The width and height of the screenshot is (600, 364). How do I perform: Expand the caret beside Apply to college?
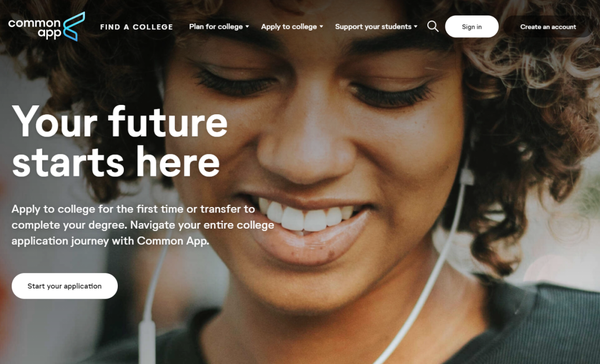coord(321,27)
